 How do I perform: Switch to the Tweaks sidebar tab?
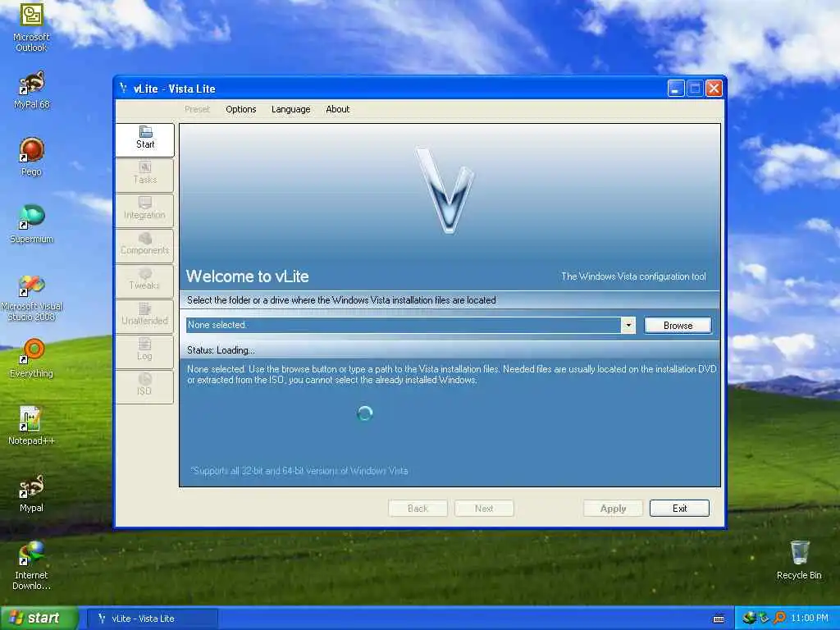(x=144, y=281)
